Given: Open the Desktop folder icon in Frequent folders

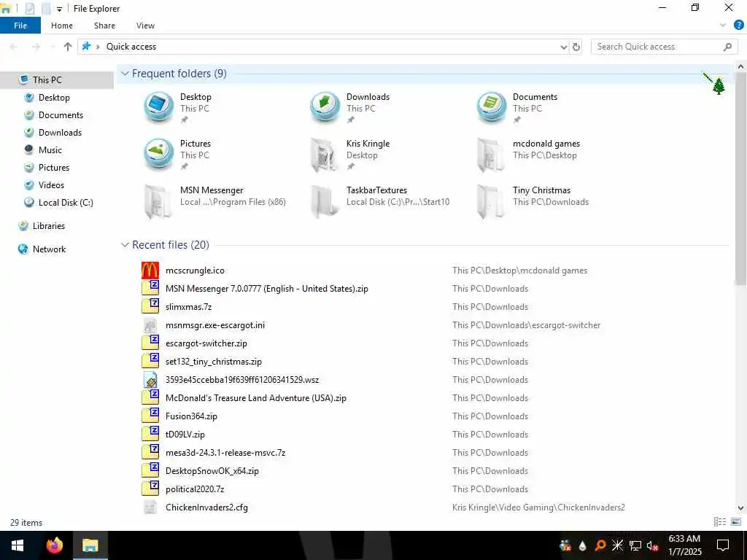Looking at the screenshot, I should coord(158,107).
